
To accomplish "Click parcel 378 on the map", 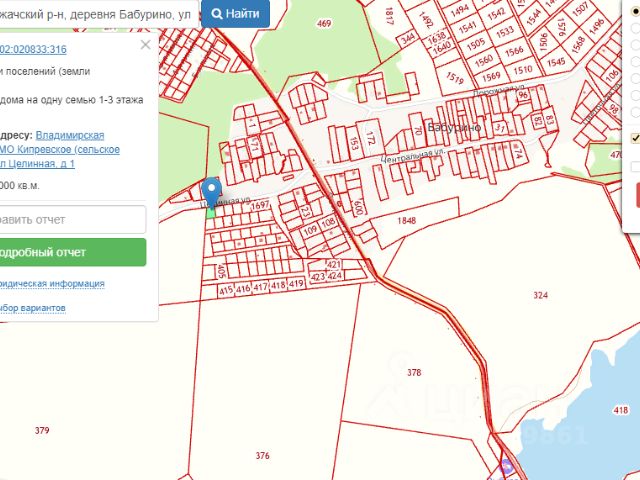I will pyautogui.click(x=414, y=372).
